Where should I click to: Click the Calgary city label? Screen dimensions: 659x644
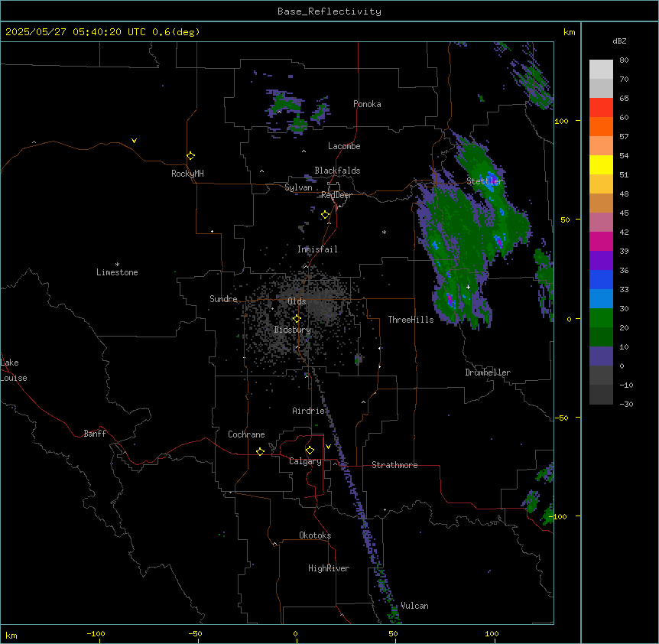(305, 461)
